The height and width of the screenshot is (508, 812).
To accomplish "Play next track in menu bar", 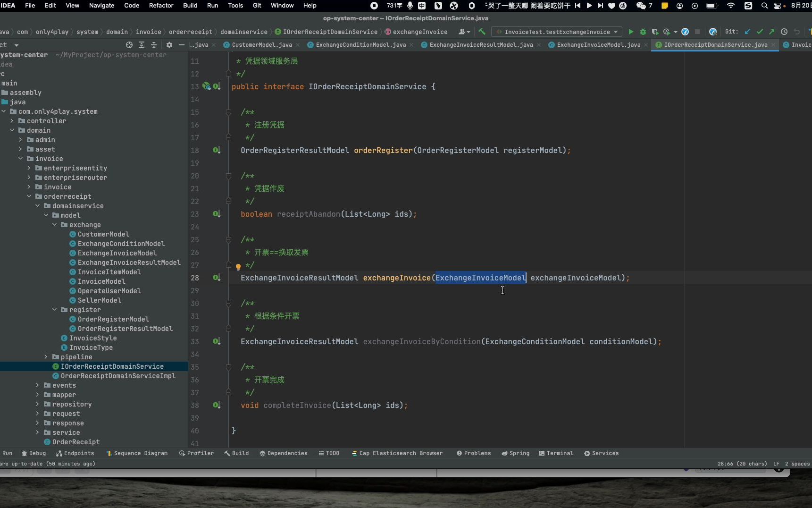I will click(x=600, y=6).
